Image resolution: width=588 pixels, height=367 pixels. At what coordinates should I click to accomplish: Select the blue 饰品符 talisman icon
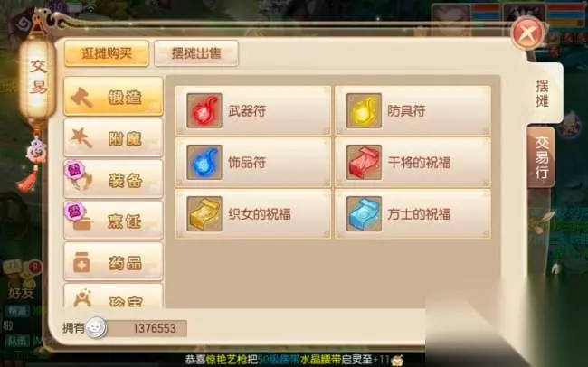tap(204, 163)
